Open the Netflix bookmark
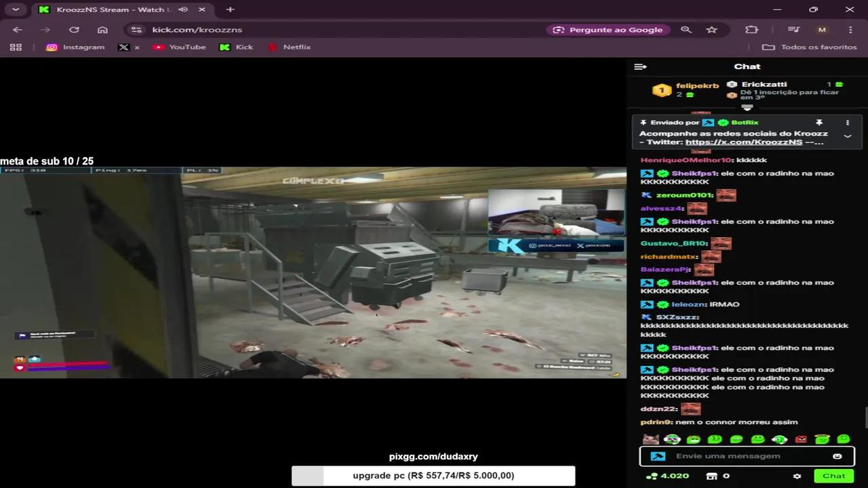Image resolution: width=868 pixels, height=488 pixels. [x=289, y=47]
